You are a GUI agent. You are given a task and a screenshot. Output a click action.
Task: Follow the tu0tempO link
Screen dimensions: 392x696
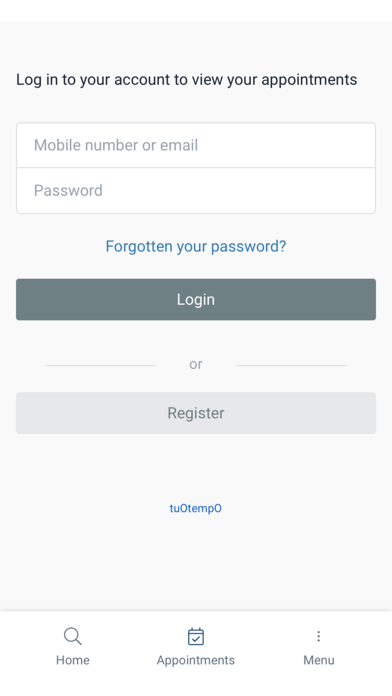(x=196, y=508)
